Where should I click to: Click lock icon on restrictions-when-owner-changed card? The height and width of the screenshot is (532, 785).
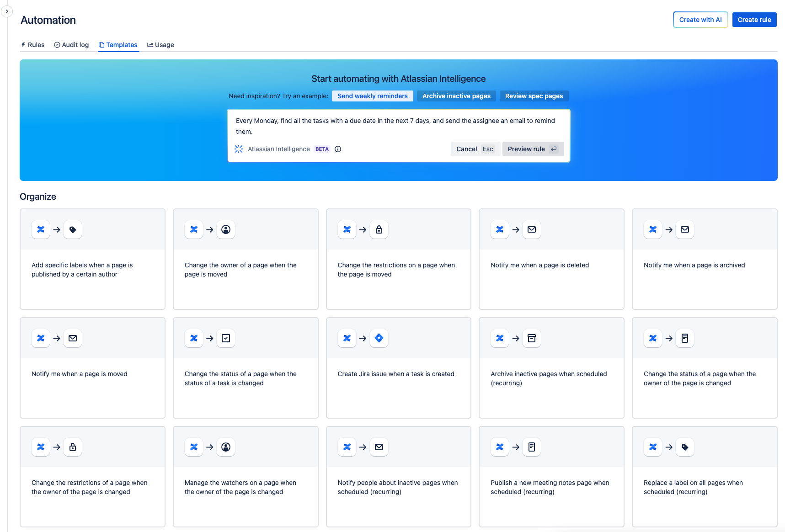pos(73,447)
